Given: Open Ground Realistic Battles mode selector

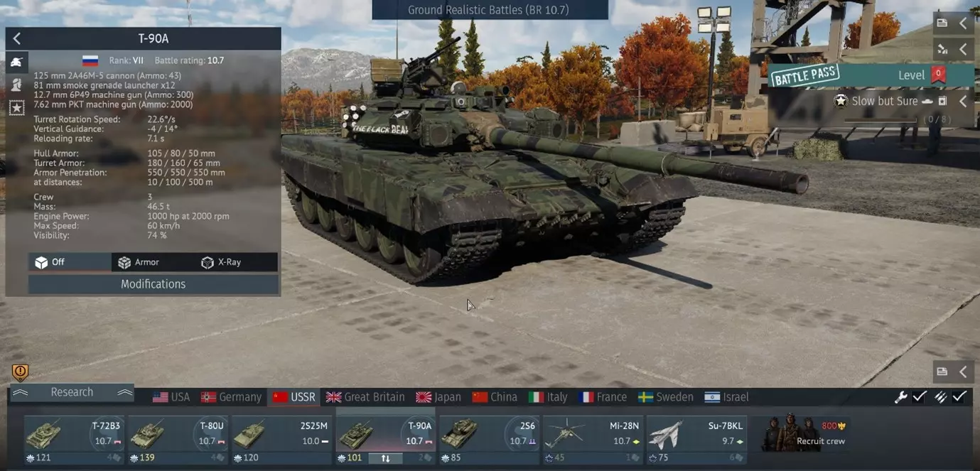Looking at the screenshot, I should click(490, 10).
